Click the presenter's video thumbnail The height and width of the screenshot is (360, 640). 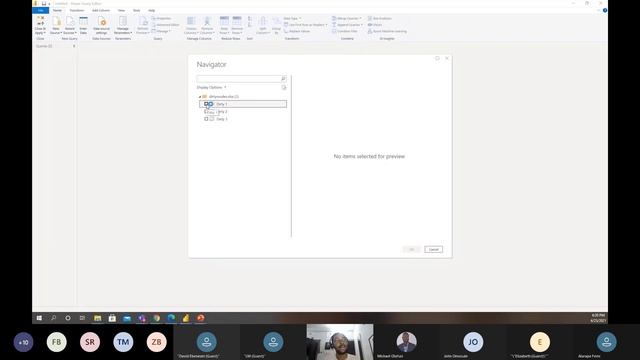coord(340,342)
